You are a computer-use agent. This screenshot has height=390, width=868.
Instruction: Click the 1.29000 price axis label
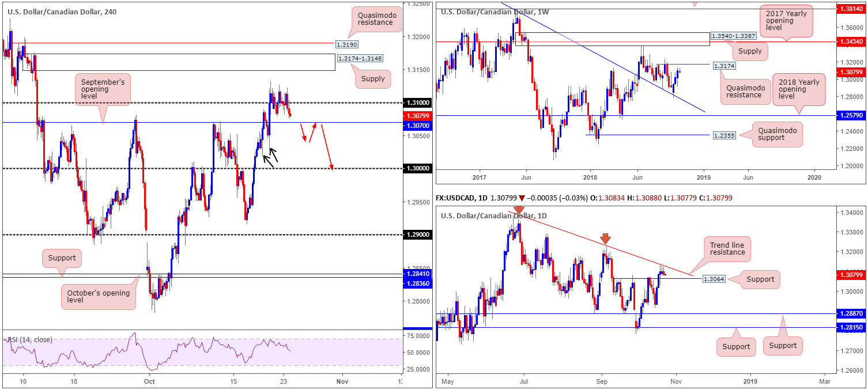tap(417, 234)
